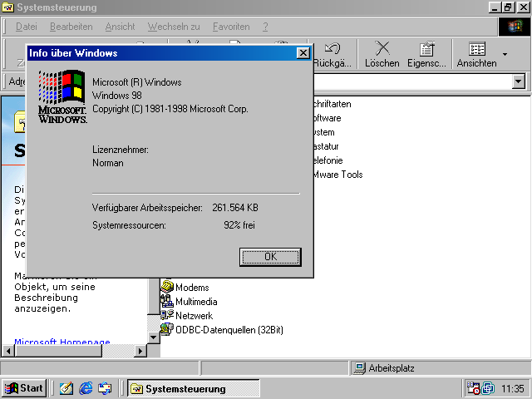
Task: Follow the Microsoft Homepage link
Action: click(x=62, y=342)
